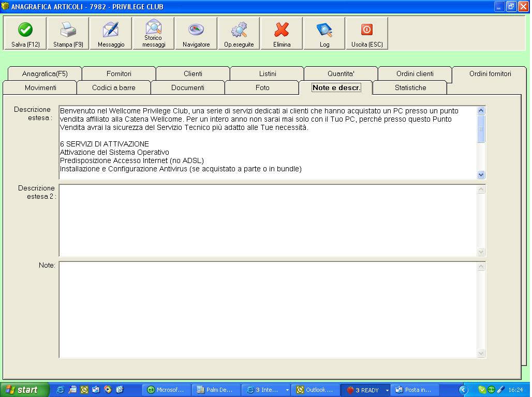Open the Log viewer

pos(324,34)
